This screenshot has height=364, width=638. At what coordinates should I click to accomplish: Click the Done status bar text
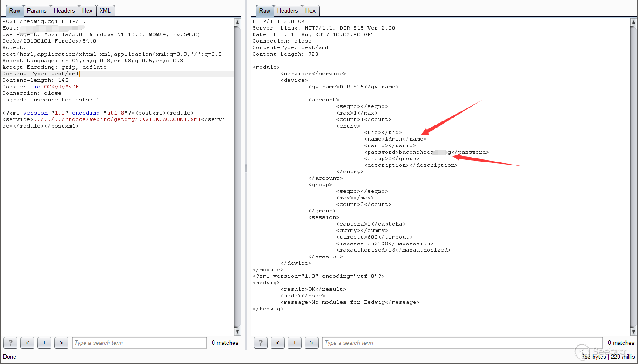[10, 357]
